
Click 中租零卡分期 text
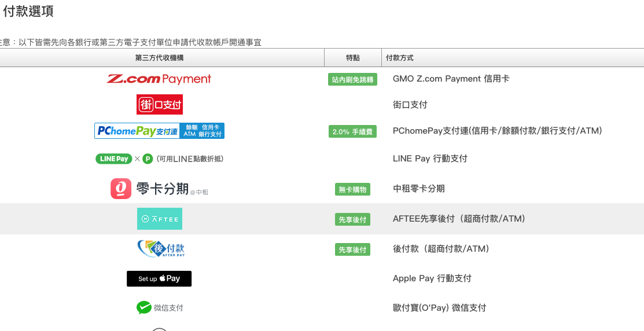tap(418, 189)
